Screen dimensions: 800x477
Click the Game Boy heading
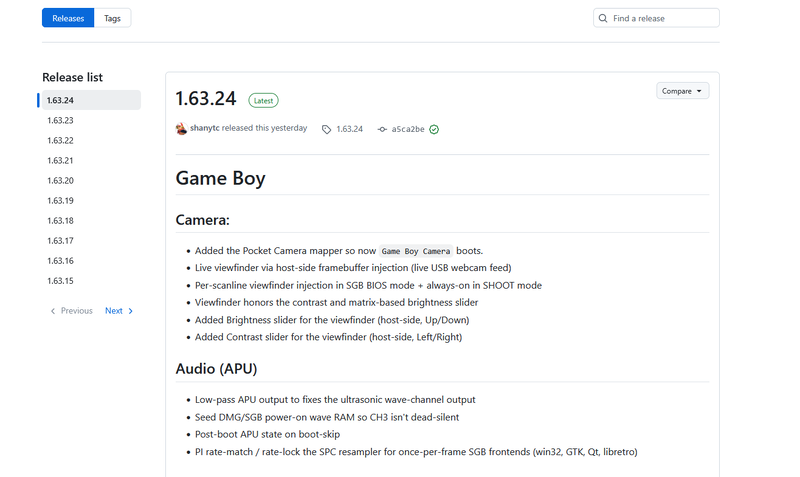(x=220, y=179)
